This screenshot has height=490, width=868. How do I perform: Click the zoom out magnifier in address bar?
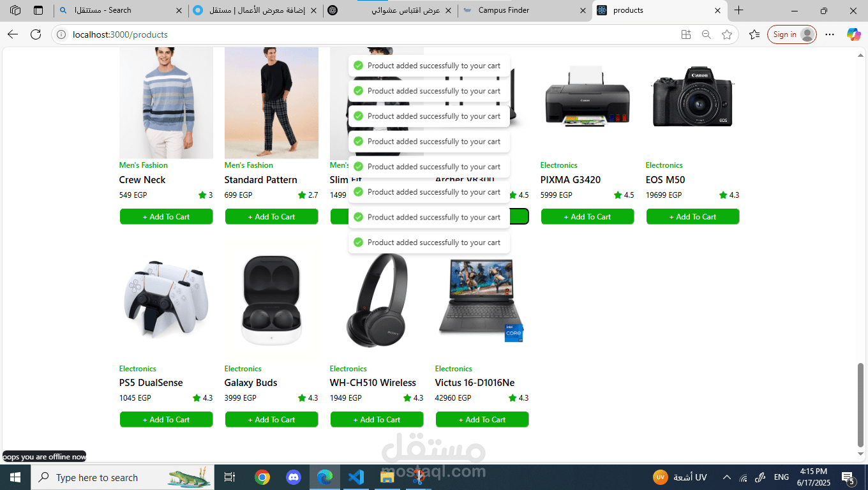pyautogui.click(x=707, y=34)
